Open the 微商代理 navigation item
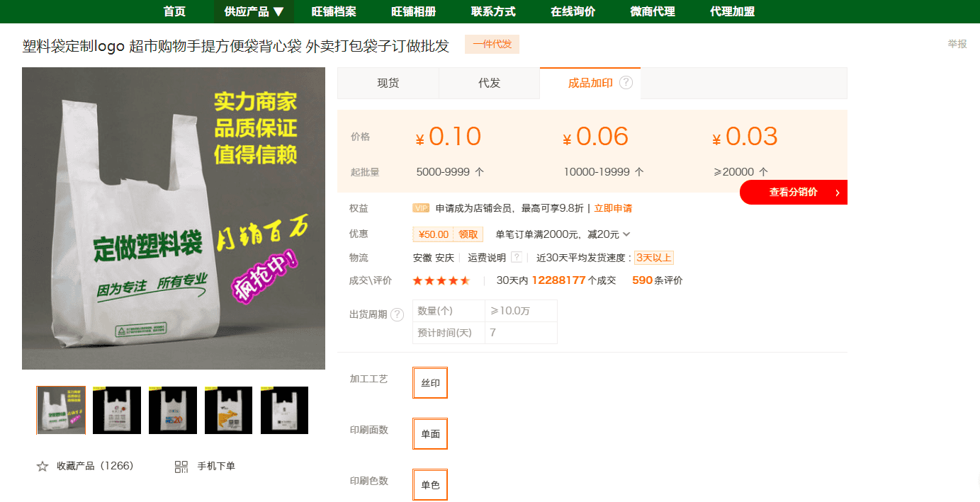 click(653, 11)
